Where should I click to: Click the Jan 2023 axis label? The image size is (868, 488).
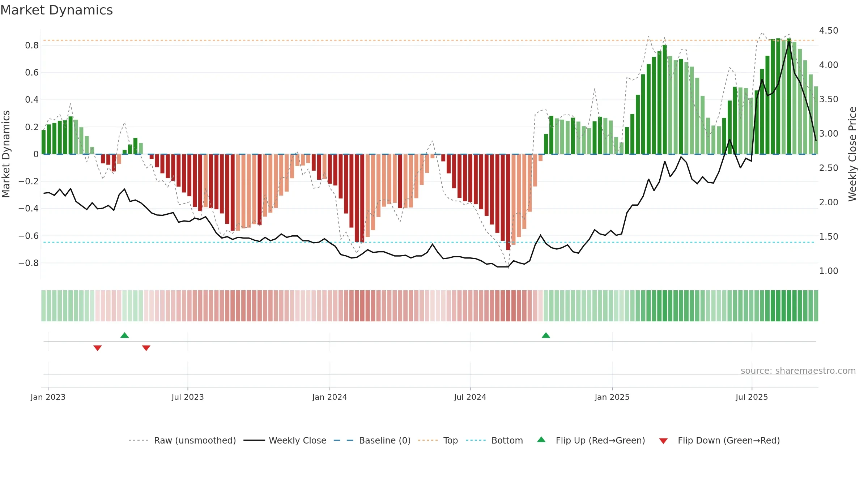click(48, 397)
